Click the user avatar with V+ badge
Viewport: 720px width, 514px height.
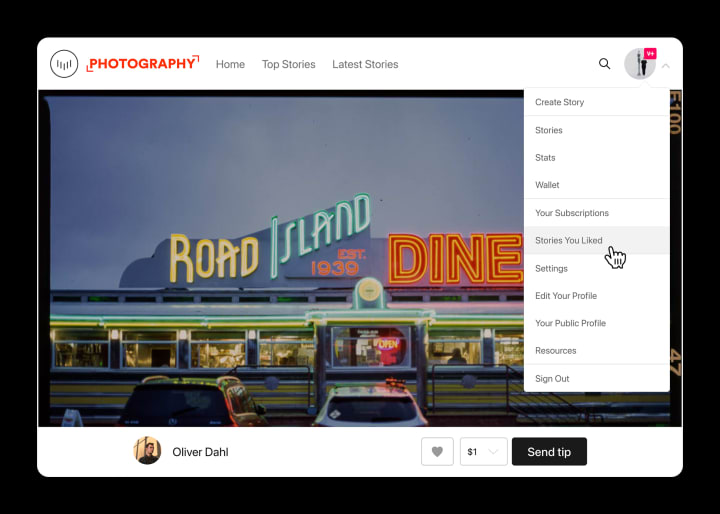(x=640, y=64)
